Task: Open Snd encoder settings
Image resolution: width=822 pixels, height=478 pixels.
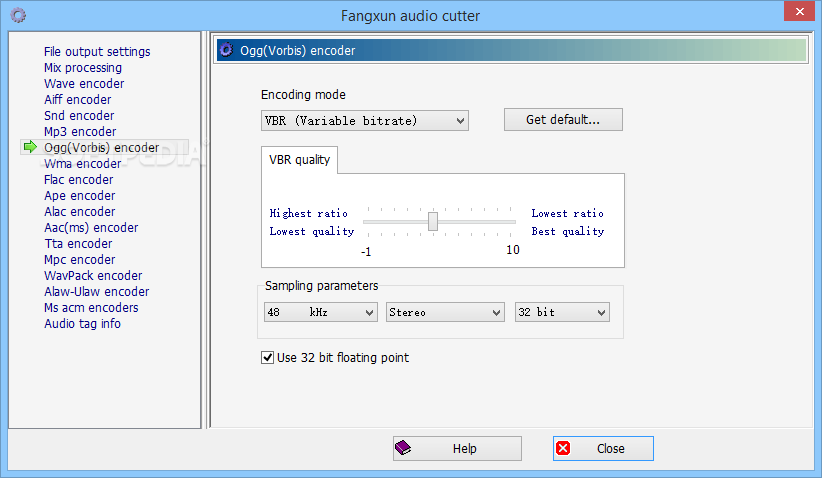Action: (79, 115)
